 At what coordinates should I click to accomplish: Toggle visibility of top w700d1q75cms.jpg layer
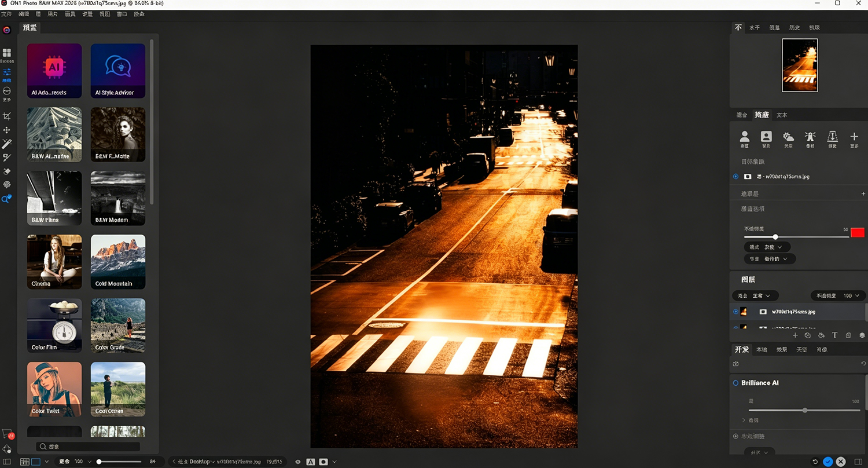[735, 312]
